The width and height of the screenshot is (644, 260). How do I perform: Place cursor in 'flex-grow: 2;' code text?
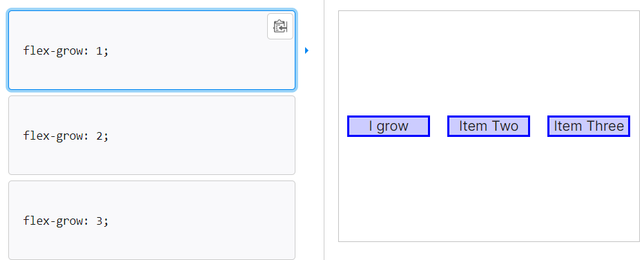(66, 136)
